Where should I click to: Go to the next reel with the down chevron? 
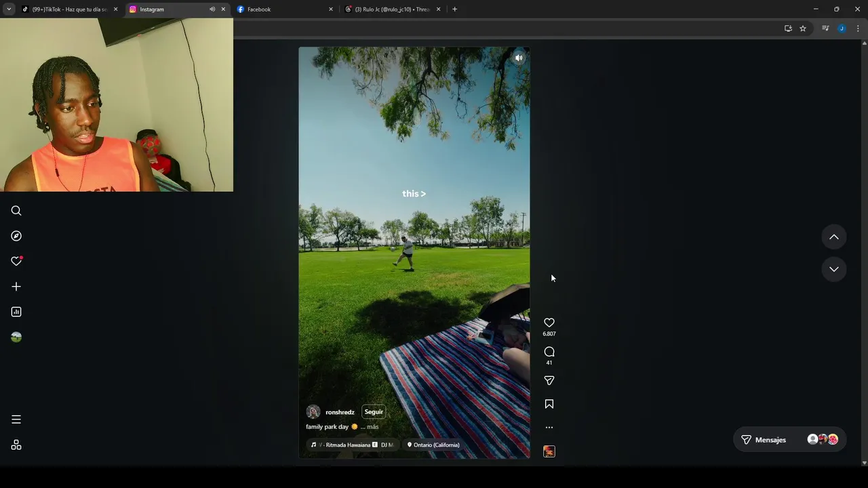click(x=834, y=269)
